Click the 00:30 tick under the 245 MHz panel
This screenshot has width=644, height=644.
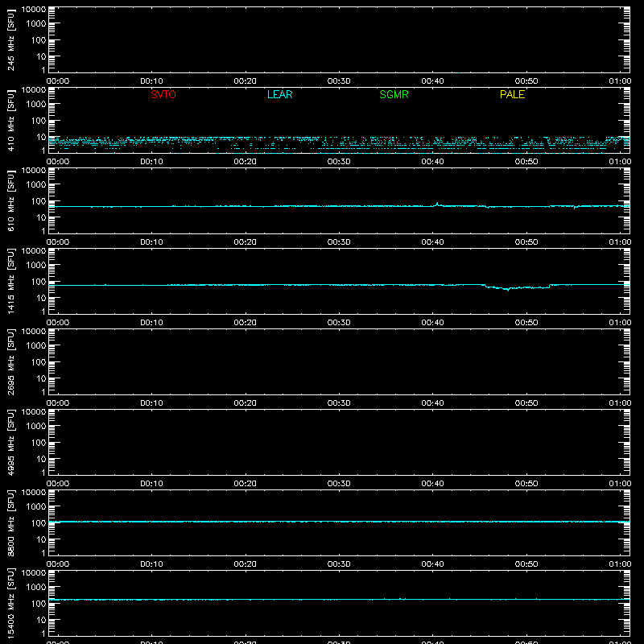click(339, 81)
